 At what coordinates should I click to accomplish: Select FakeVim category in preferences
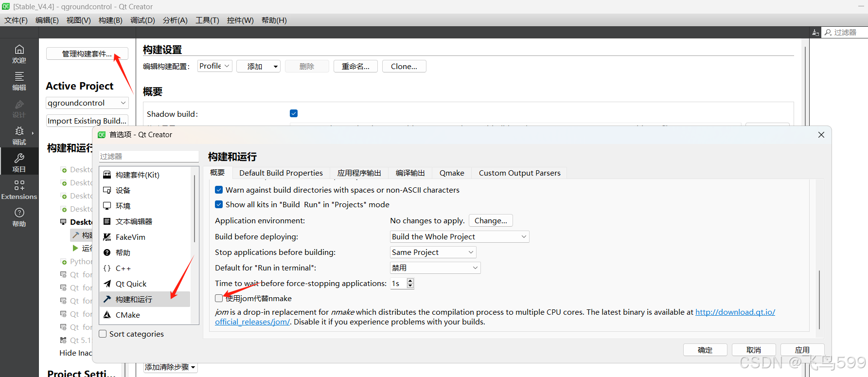pos(145,237)
